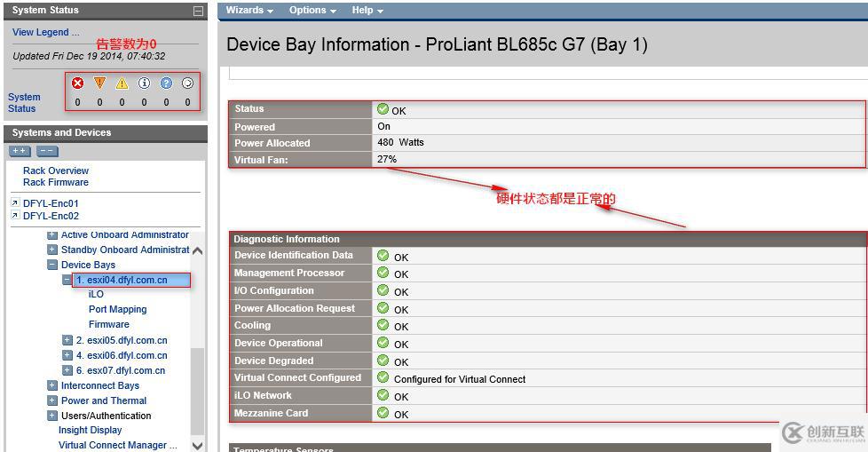Open Virtual Connect Manager link
The image size is (868, 452).
[x=118, y=445]
